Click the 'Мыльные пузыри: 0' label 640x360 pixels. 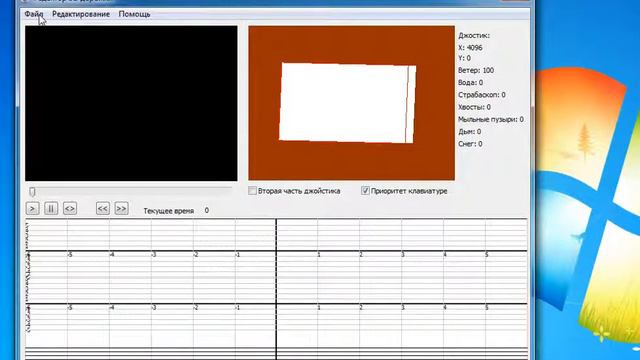point(491,119)
